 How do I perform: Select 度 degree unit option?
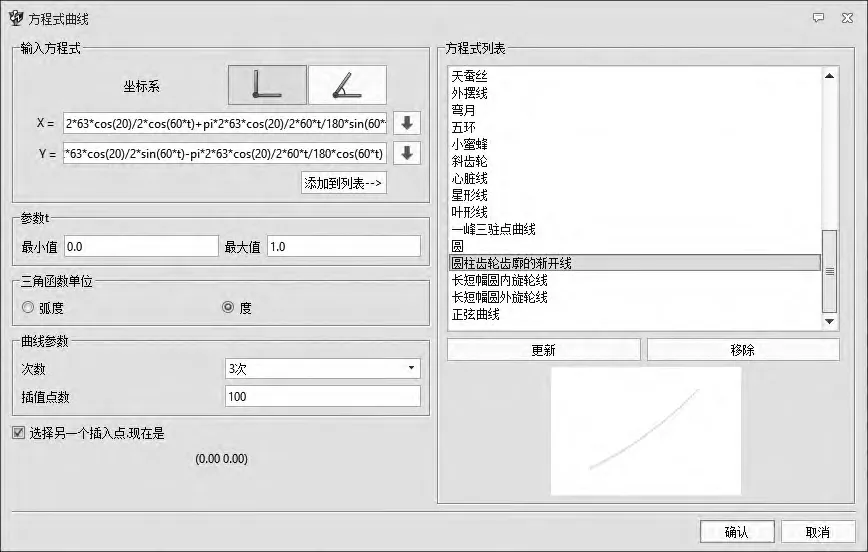point(228,308)
